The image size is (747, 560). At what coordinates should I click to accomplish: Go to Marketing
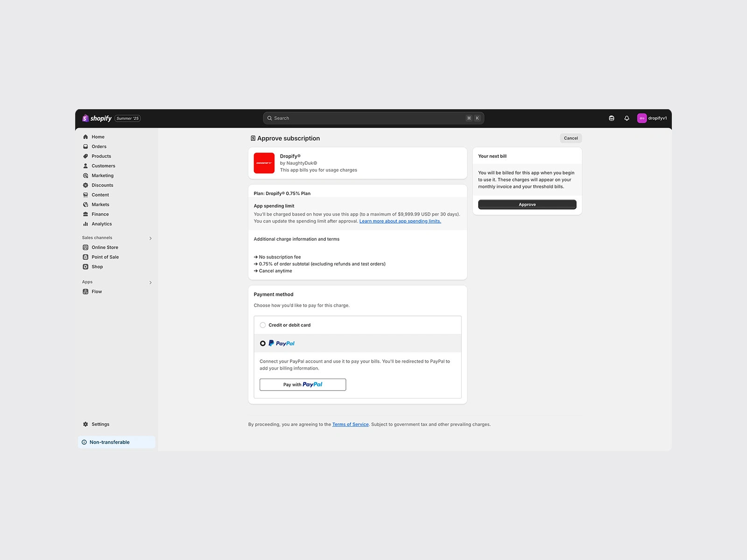click(103, 175)
